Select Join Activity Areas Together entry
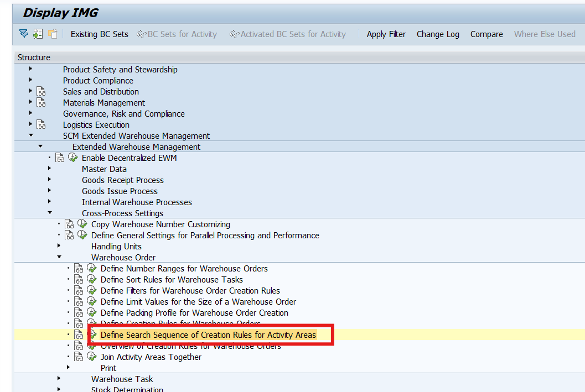Viewport: 585px width, 392px height. [x=151, y=357]
